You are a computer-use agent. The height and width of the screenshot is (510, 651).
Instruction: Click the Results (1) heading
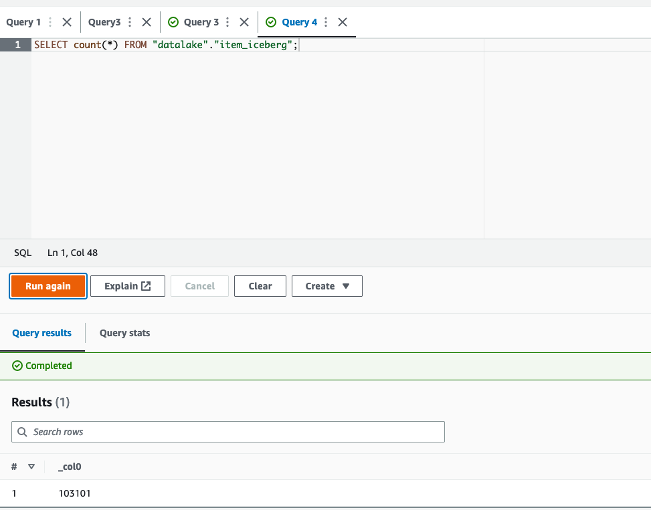point(41,402)
